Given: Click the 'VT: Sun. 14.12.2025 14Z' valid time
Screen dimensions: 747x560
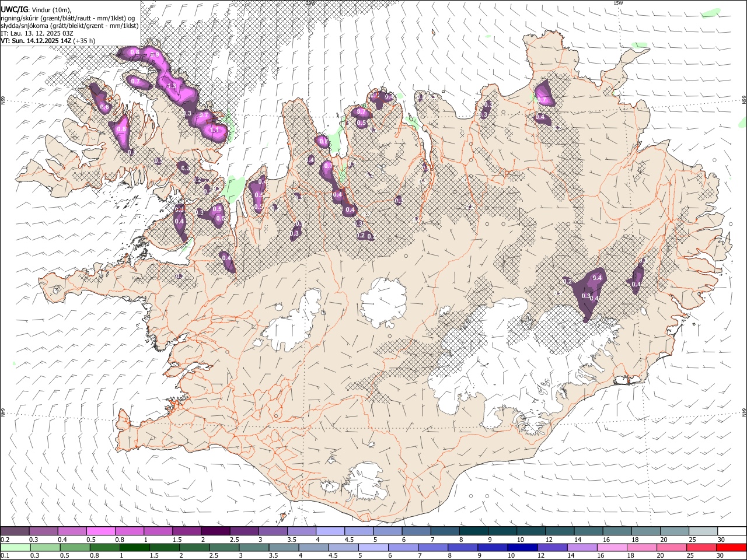Looking at the screenshot, I should pyautogui.click(x=36, y=41).
